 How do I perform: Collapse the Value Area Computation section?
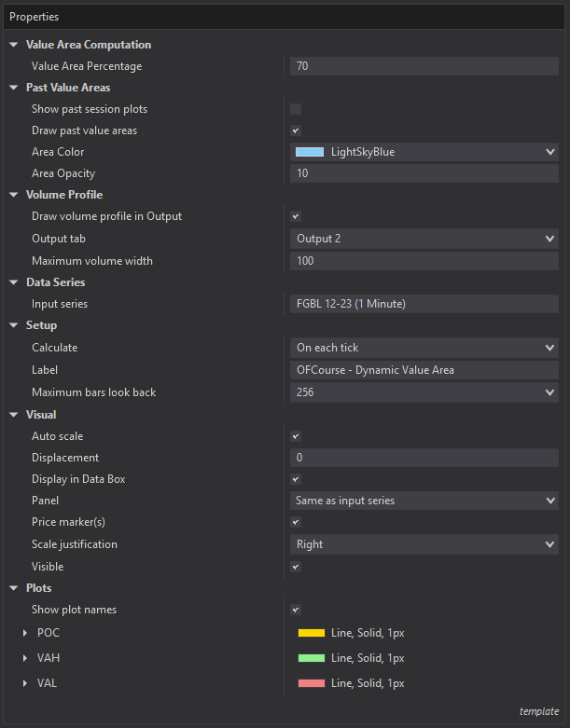tap(13, 45)
